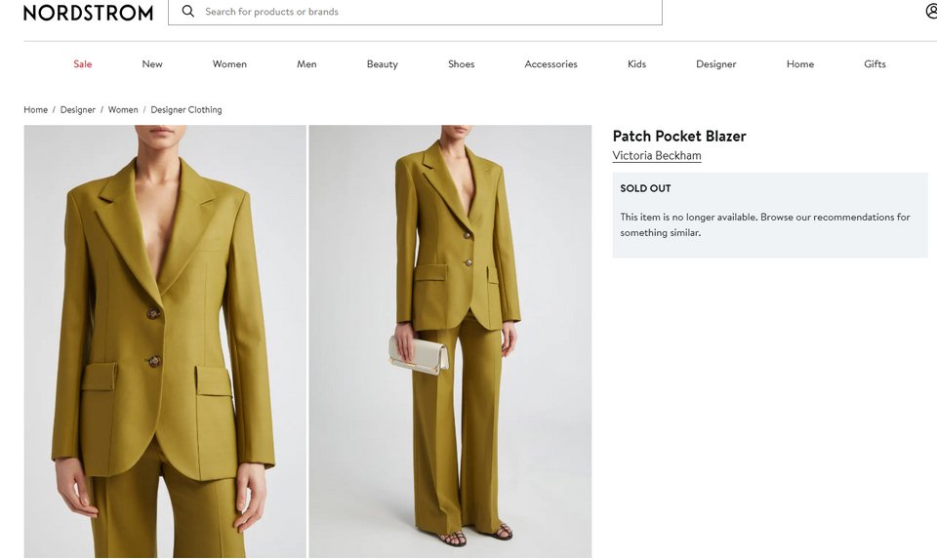Screen dimensions: 937x560
Task: Click the search magnifier icon
Action: click(188, 12)
